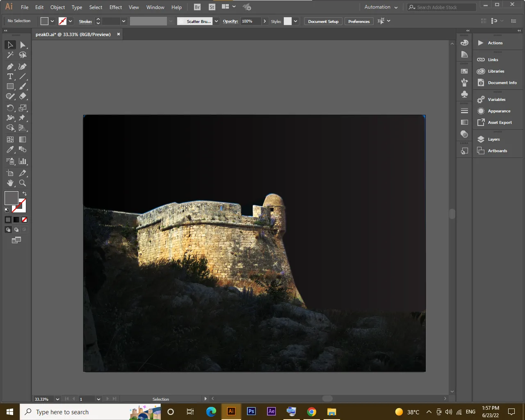Open the Layers panel
The image size is (525, 420).
coord(494,139)
